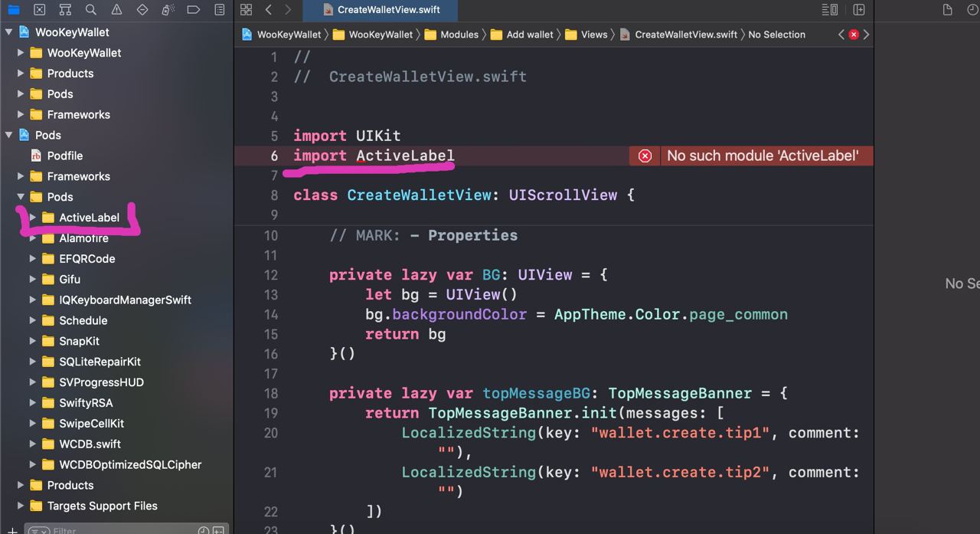Select the Gifu folder
The width and height of the screenshot is (980, 534).
pyautogui.click(x=69, y=280)
